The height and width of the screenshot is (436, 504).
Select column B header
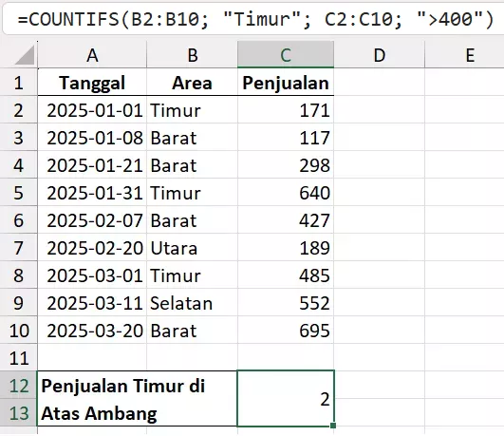point(193,55)
